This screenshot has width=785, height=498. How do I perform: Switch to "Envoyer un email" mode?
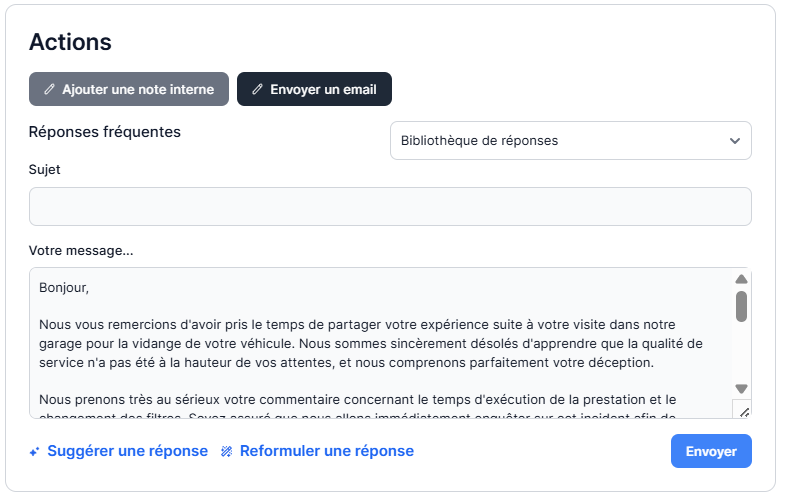pyautogui.click(x=314, y=89)
